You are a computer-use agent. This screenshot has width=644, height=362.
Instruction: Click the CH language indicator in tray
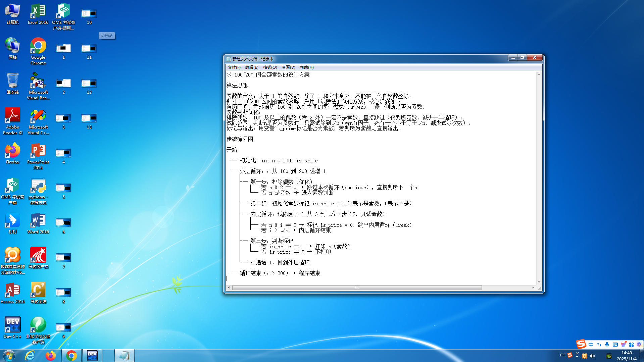pos(562,355)
